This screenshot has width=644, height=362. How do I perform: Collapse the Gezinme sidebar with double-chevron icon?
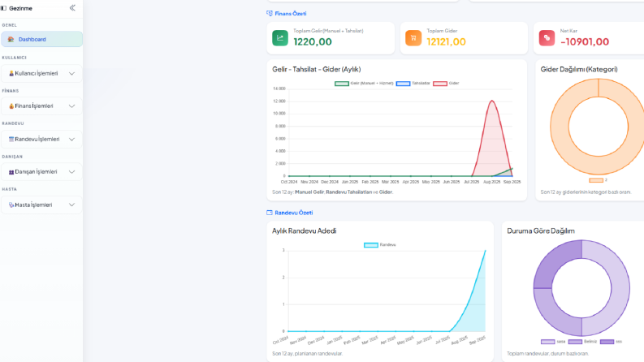72,8
